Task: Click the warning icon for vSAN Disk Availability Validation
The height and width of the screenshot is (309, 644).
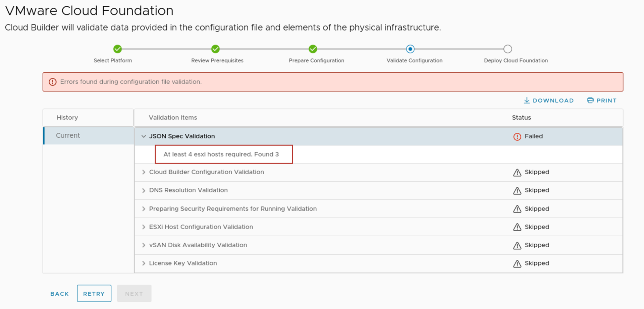Action: (x=517, y=245)
